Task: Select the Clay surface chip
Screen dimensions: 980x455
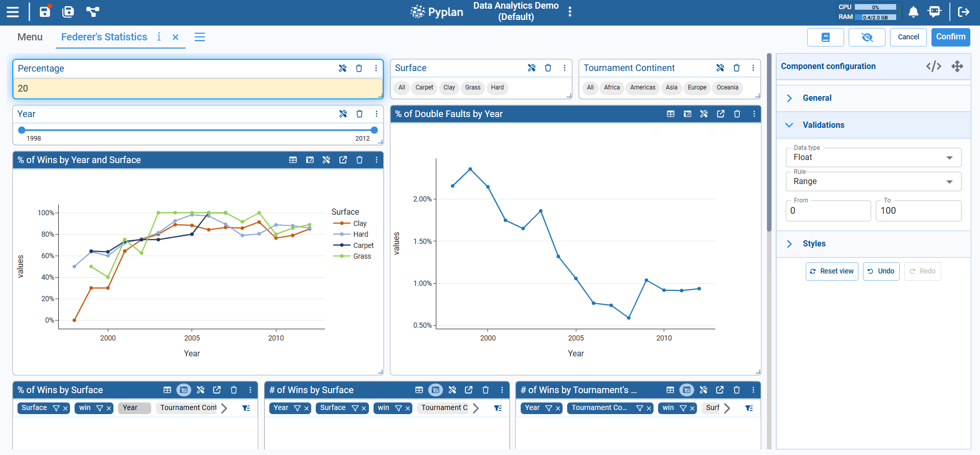Action: (x=449, y=87)
